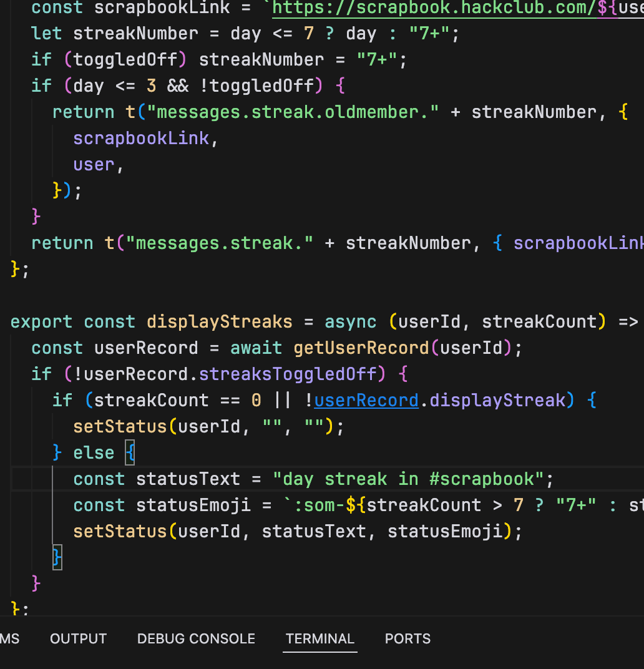644x669 pixels.
Task: Open the OUTPUT panel tab
Action: (x=78, y=638)
